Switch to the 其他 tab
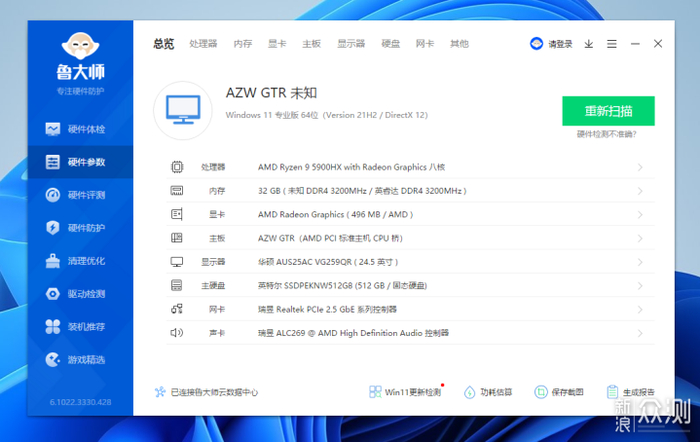Viewport: 700px width, 442px height. tap(459, 44)
